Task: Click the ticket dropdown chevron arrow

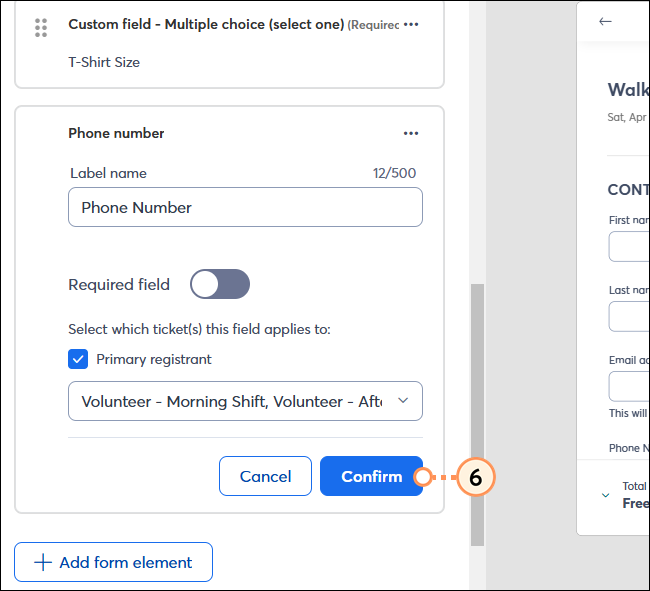Action: [403, 400]
